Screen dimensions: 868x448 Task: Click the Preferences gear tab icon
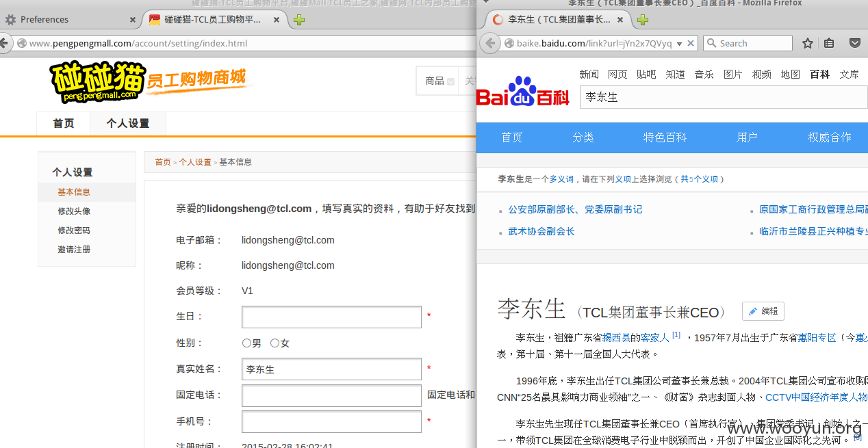[x=10, y=20]
